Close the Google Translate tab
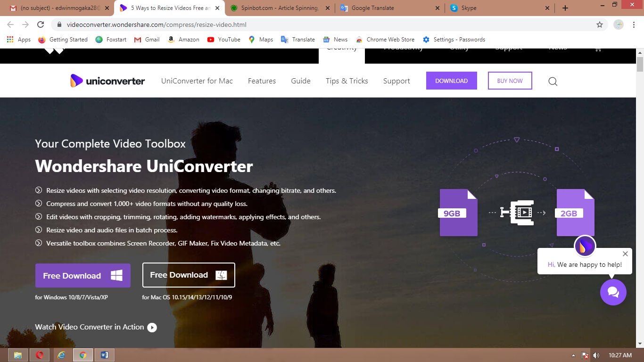Screen dimensions: 644x362 pyautogui.click(x=437, y=8)
